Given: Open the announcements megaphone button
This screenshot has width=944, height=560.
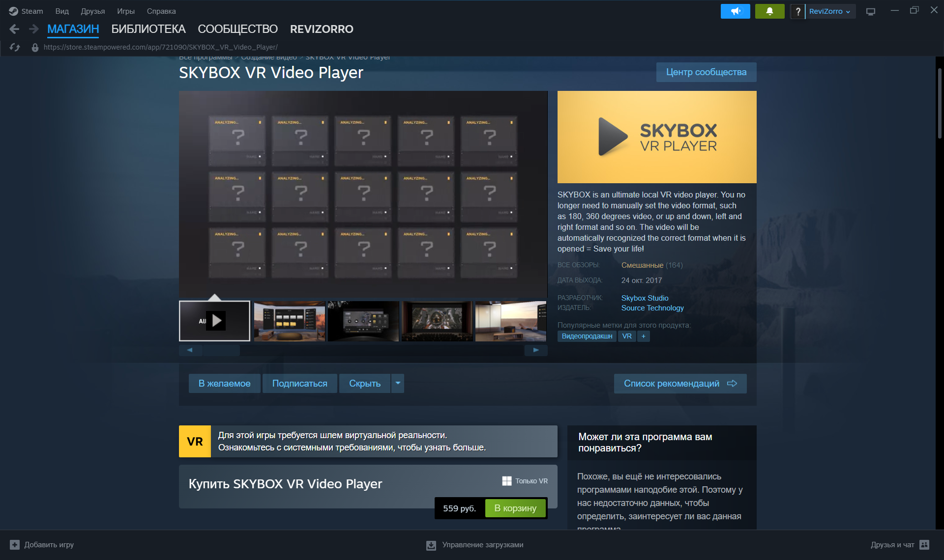Looking at the screenshot, I should [x=735, y=11].
